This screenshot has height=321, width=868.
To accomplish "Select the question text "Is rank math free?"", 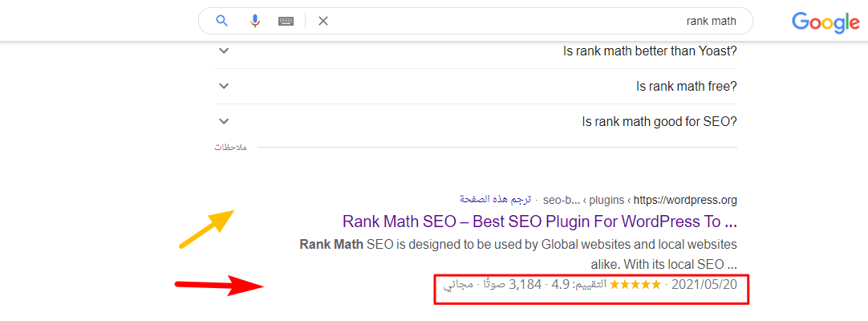I will coord(686,87).
